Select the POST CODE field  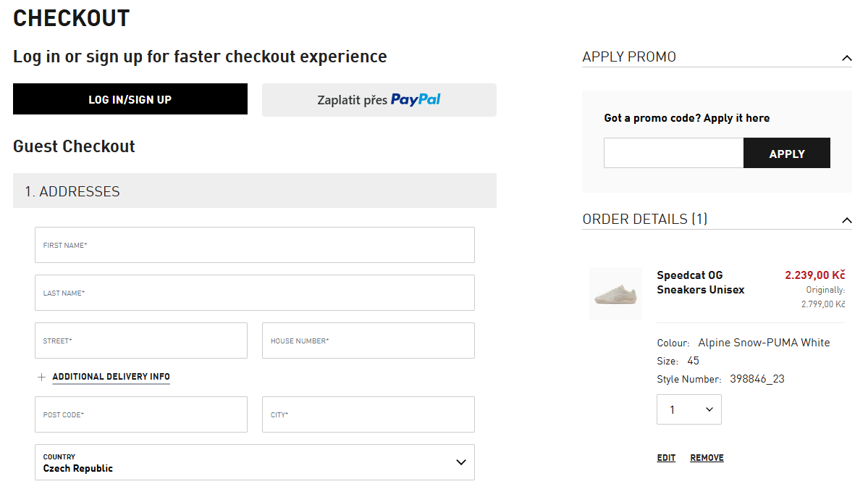tap(140, 414)
